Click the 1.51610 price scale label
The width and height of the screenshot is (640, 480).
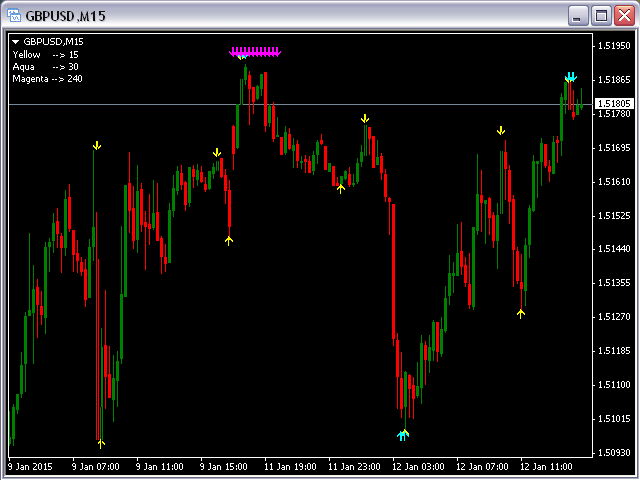[614, 181]
